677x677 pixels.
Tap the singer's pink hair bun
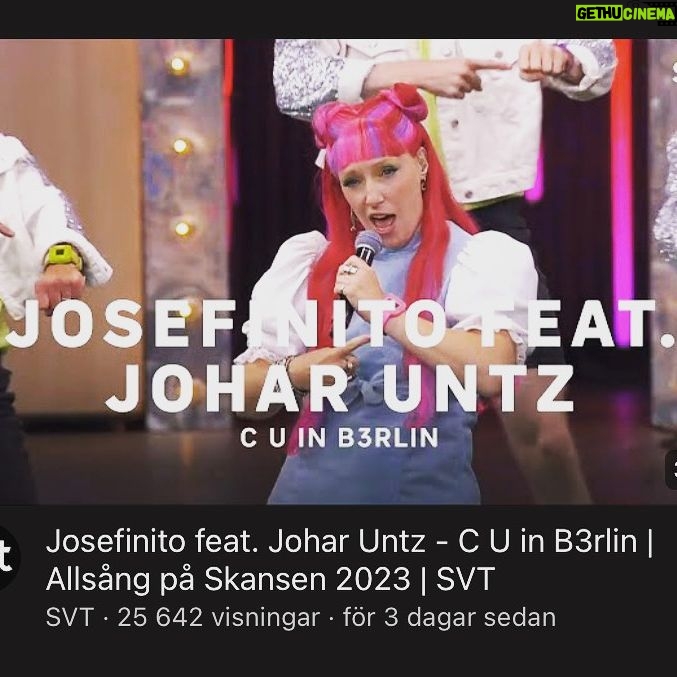[x=406, y=101]
